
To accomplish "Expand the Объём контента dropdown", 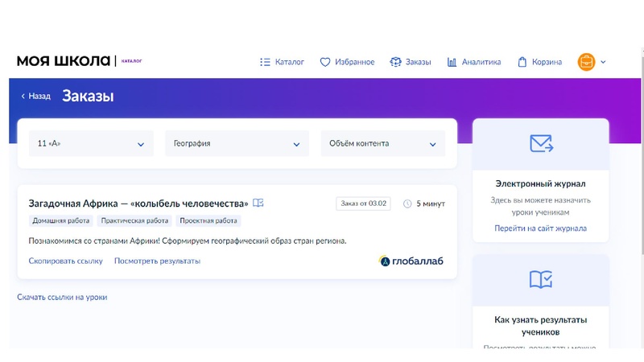I will pos(382,144).
